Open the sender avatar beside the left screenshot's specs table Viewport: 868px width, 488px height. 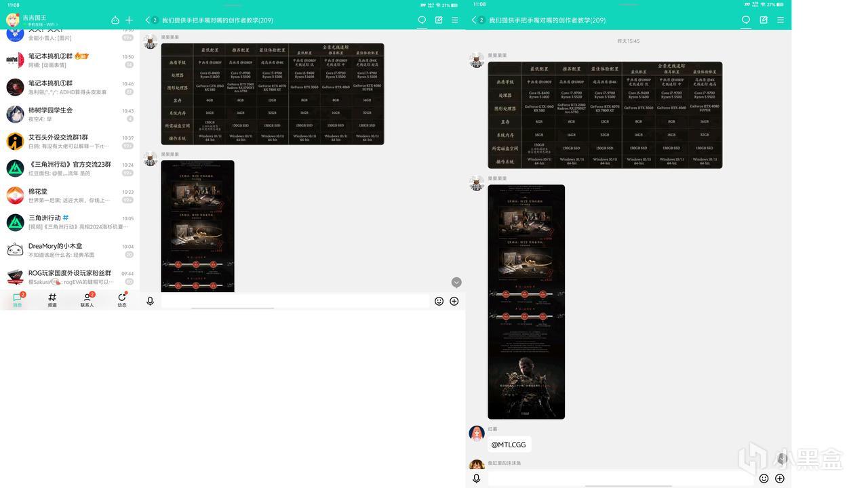[151, 41]
